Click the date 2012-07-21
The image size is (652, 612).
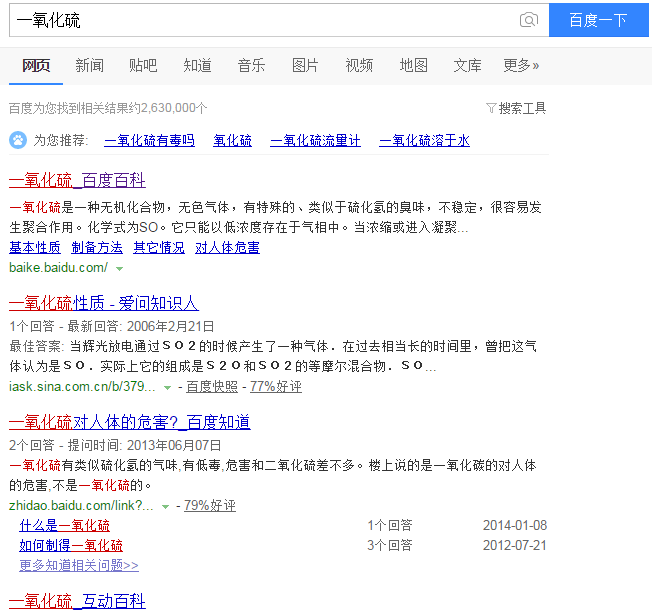coord(515,545)
